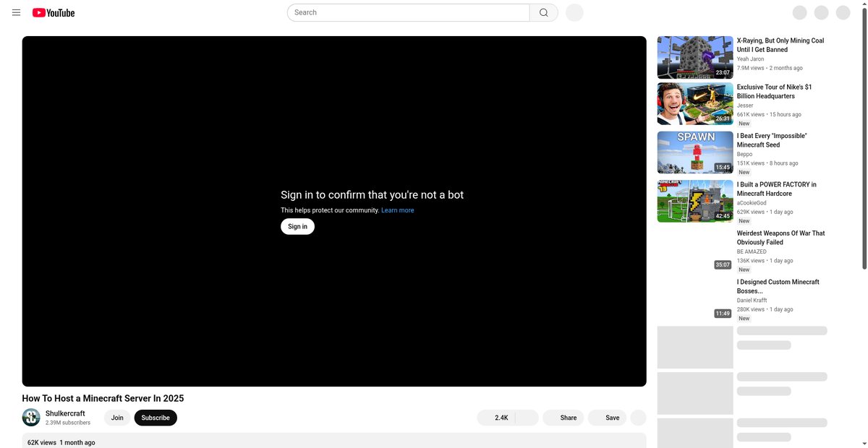Screen dimensions: 868x448
Task: Open 'Weirdest Weapons Of War' video title
Action: (780, 238)
